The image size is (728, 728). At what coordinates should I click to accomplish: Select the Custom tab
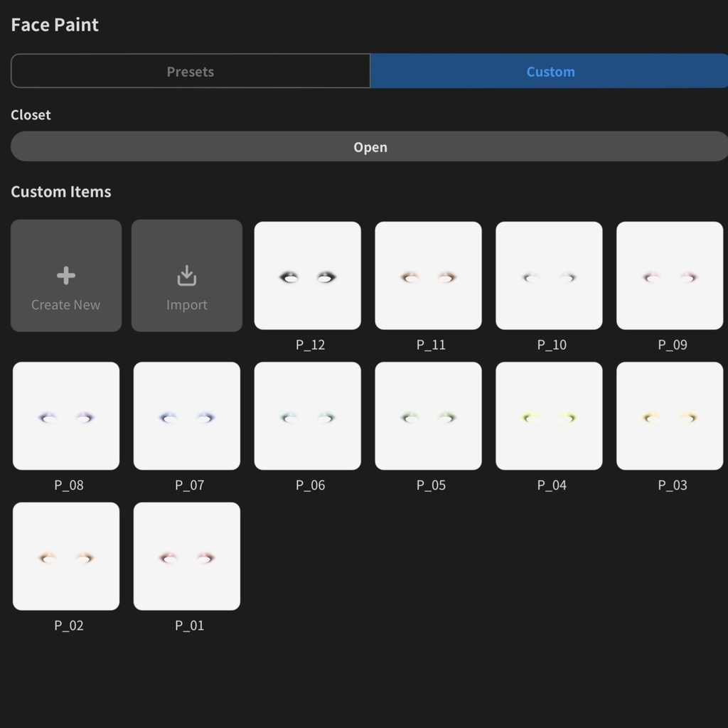[550, 71]
